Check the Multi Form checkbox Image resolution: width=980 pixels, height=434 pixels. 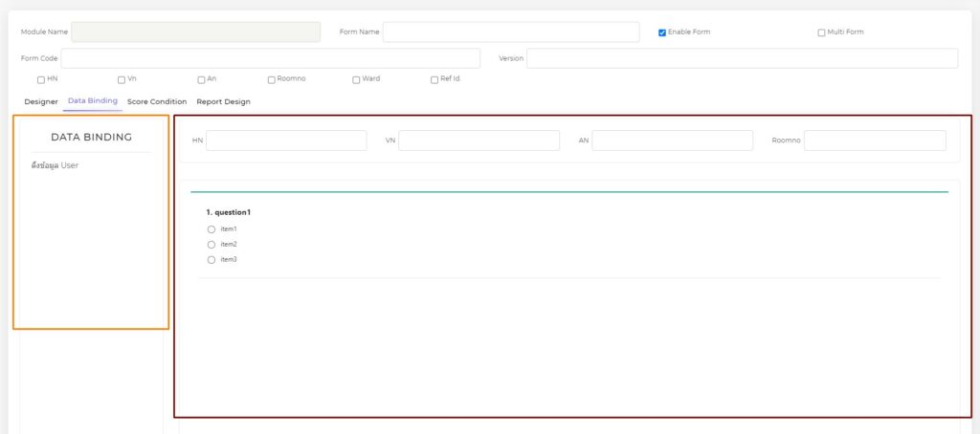tap(821, 33)
